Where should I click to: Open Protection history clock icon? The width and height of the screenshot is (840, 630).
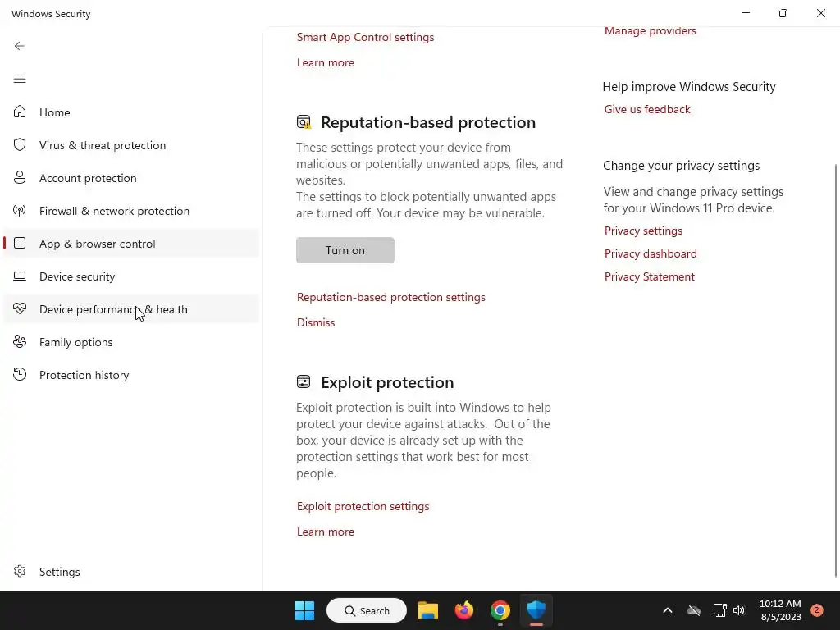[x=20, y=374]
